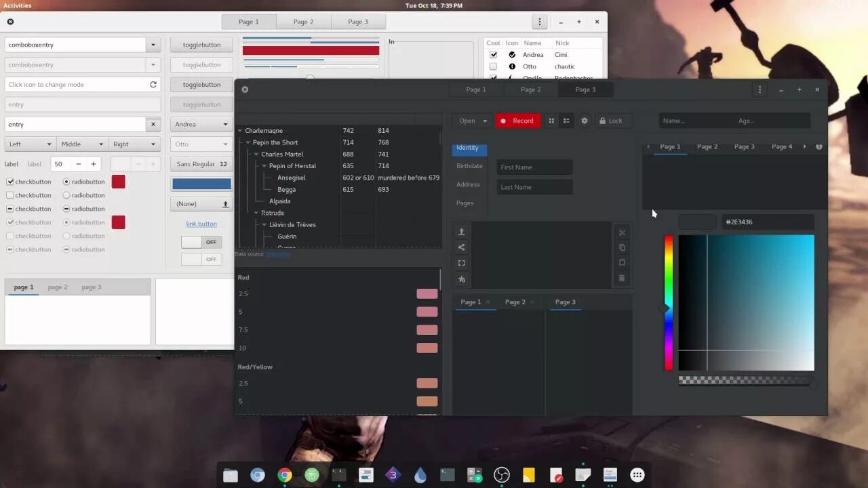Open the Andrea combo box

201,124
